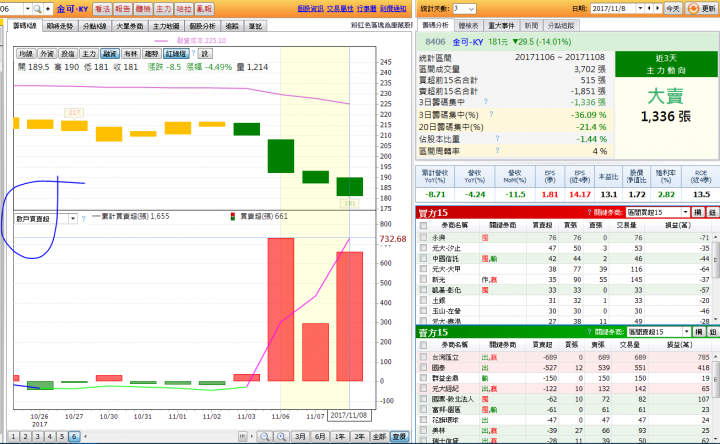Screen dimensions: 720x444
Task: Open help icon beside 散戶買賣超 dropdown
Action: tap(84, 219)
